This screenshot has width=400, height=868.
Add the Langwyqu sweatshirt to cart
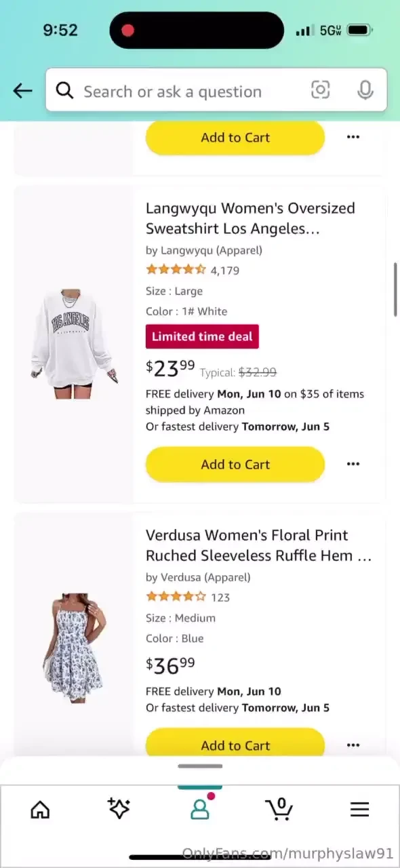(x=235, y=464)
